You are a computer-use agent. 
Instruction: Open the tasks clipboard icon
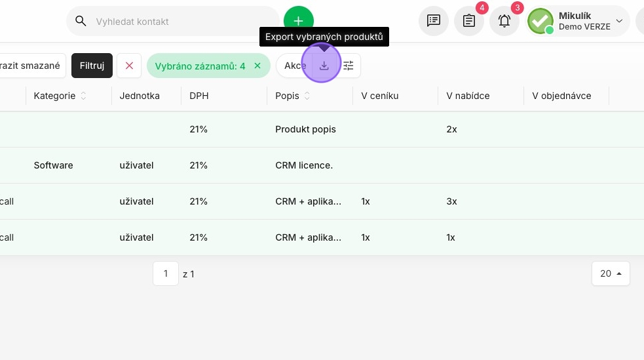(469, 20)
